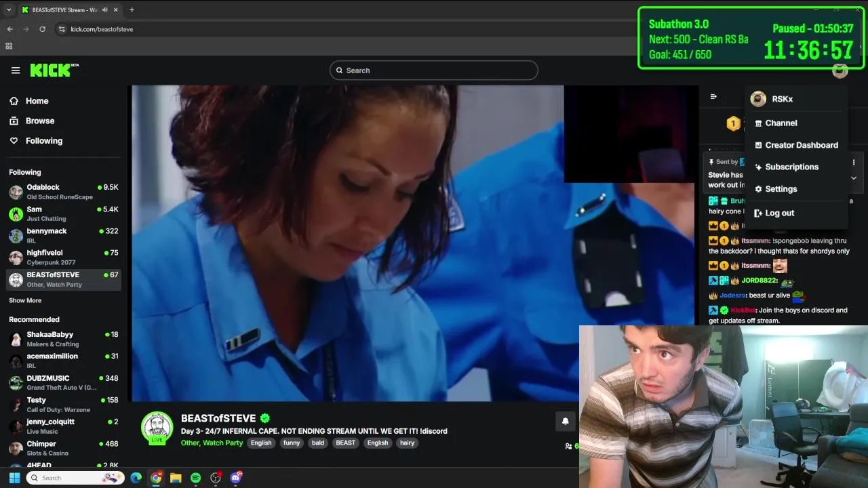Expand the pinned message chevron
This screenshot has width=868, height=488.
pos(854,178)
